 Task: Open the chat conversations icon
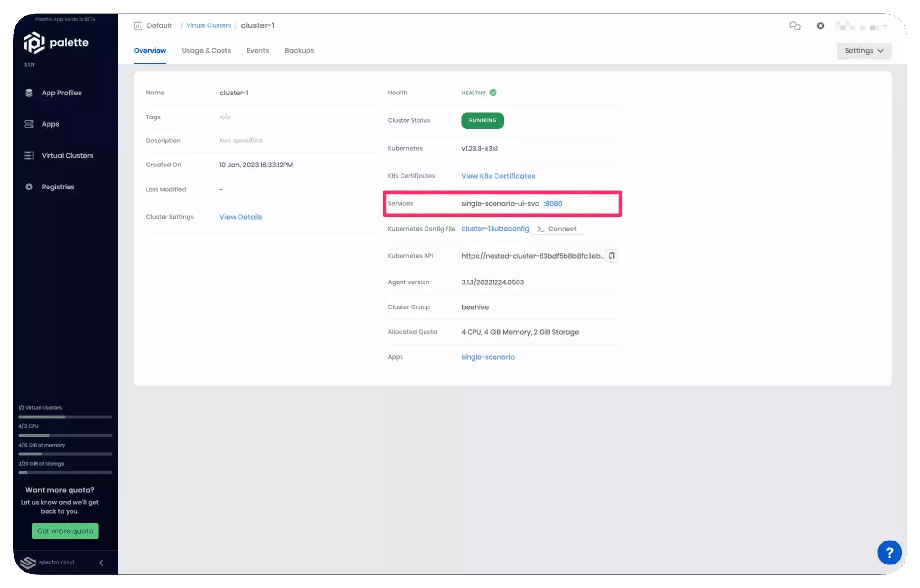click(x=795, y=25)
